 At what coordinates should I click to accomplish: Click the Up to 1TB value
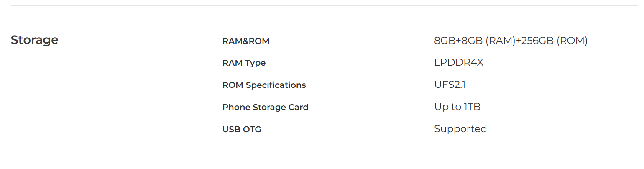click(x=457, y=107)
